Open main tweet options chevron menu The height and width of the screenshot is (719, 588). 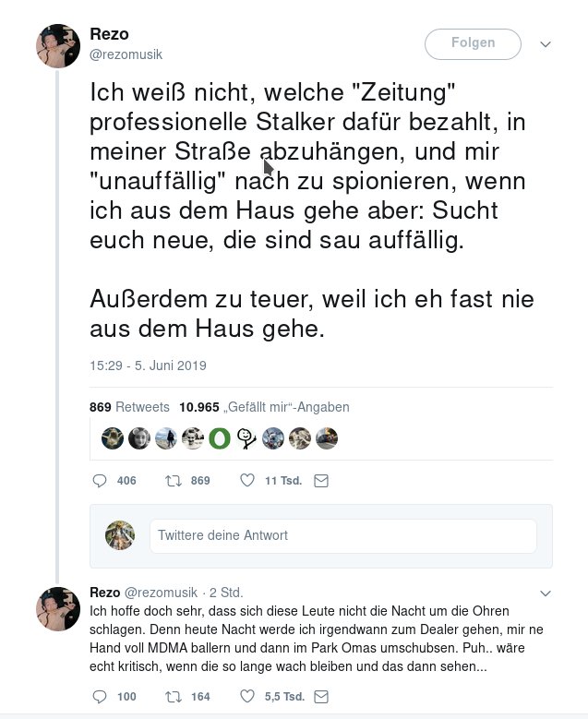[x=545, y=43]
